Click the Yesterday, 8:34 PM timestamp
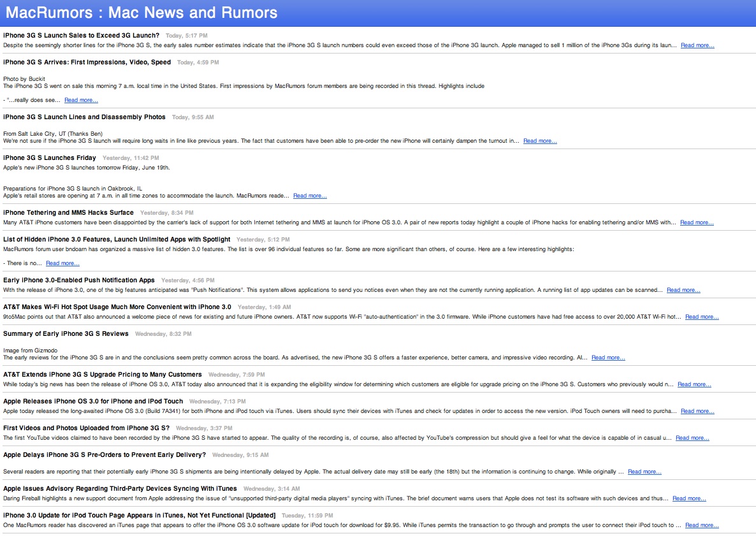This screenshot has height=536, width=756. click(x=167, y=213)
